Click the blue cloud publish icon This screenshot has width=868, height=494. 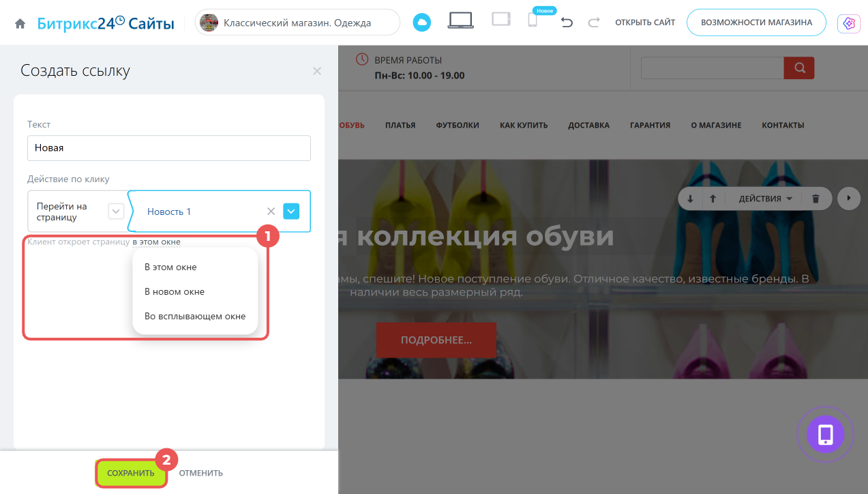pyautogui.click(x=422, y=23)
